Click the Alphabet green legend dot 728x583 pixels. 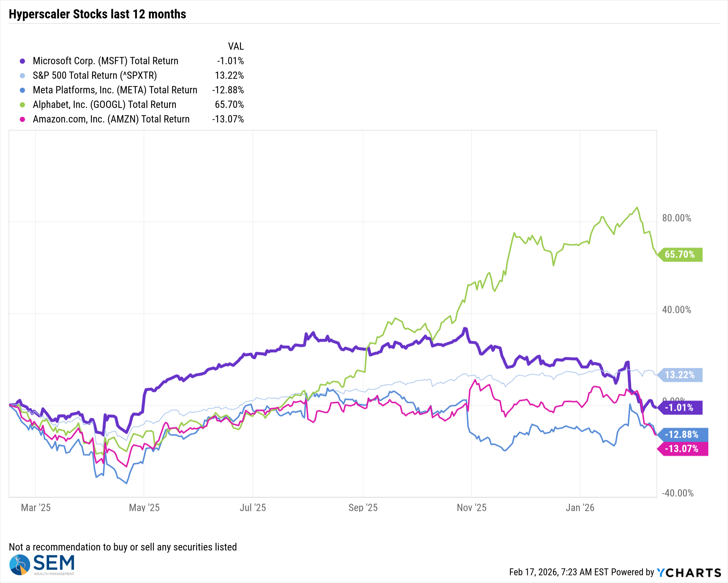coord(23,105)
